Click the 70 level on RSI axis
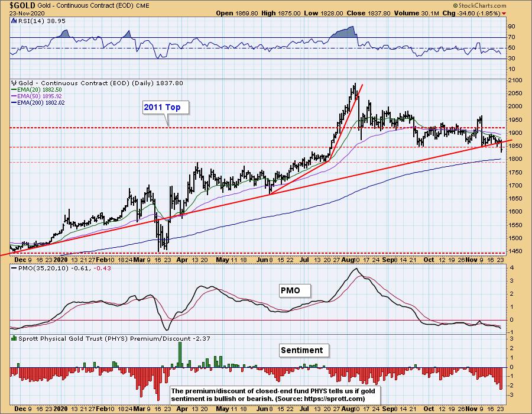Screen dimensions: 532x414 512,37
